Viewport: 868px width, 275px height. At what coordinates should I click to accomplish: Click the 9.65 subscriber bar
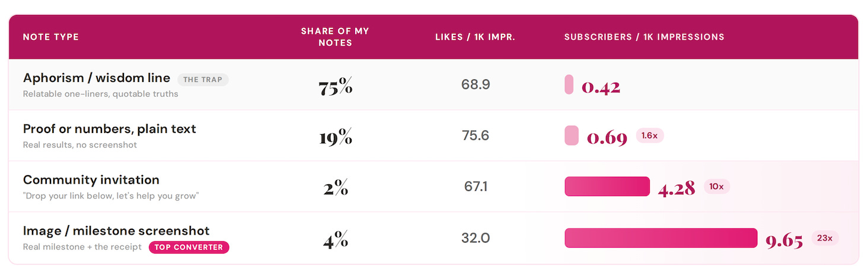click(x=661, y=238)
